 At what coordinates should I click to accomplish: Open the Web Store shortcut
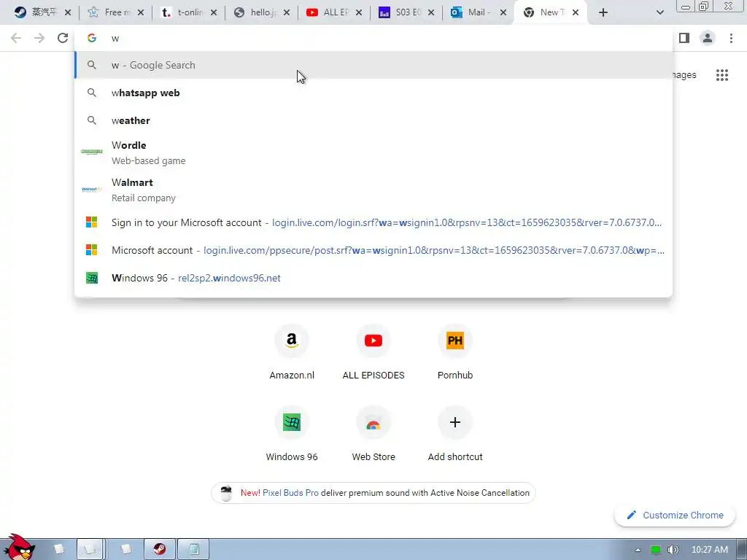(373, 433)
